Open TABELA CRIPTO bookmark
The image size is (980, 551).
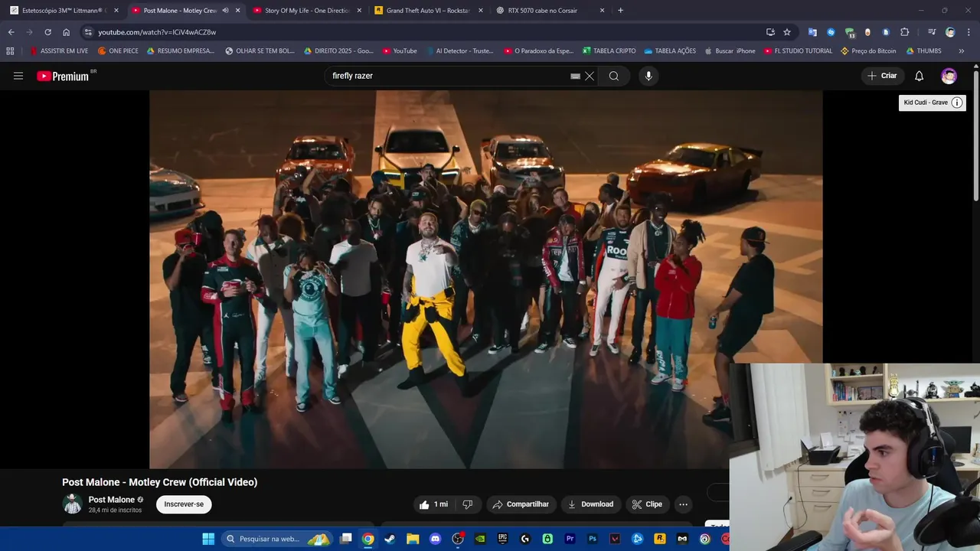point(609,51)
